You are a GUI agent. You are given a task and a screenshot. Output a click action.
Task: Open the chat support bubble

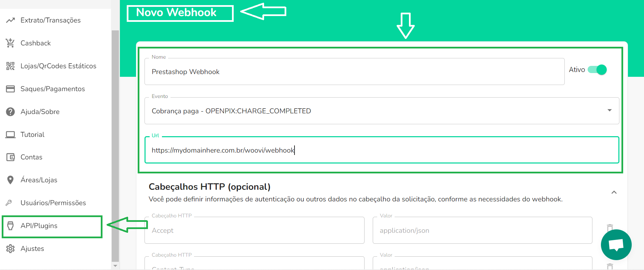point(616,245)
